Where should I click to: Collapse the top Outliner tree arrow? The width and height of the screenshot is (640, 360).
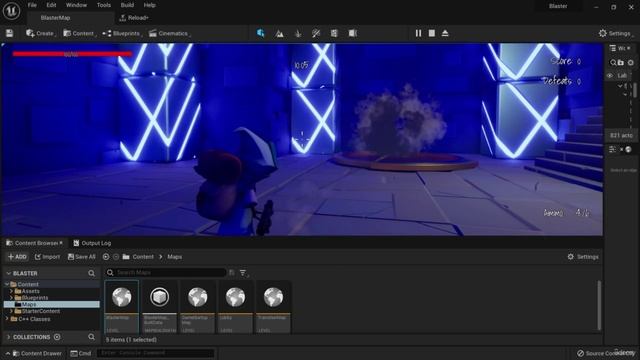[620, 86]
